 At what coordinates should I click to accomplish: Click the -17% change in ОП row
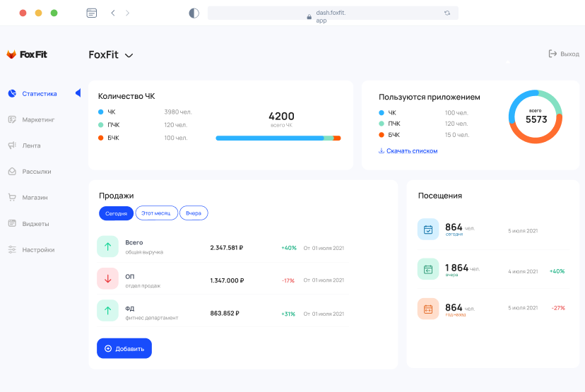point(288,280)
